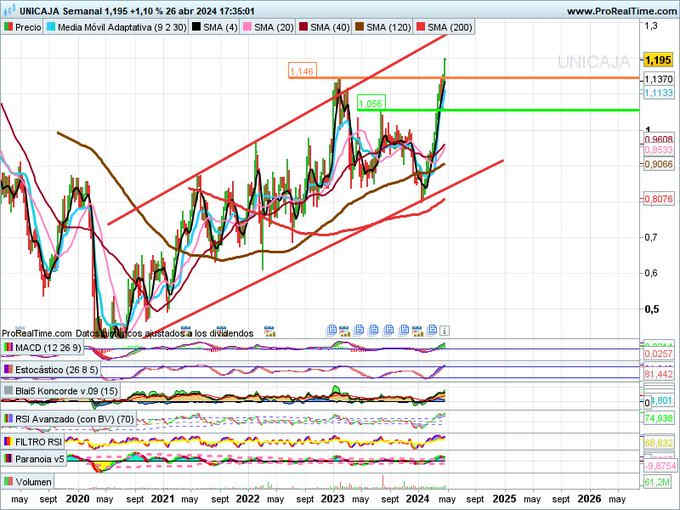Viewport: 680px width, 510px height.
Task: Click the brown 0,9066 SMA value tag
Action: (x=658, y=164)
